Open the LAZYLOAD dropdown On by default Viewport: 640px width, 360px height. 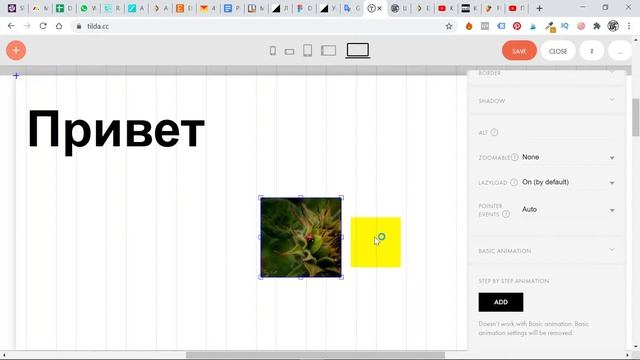568,182
